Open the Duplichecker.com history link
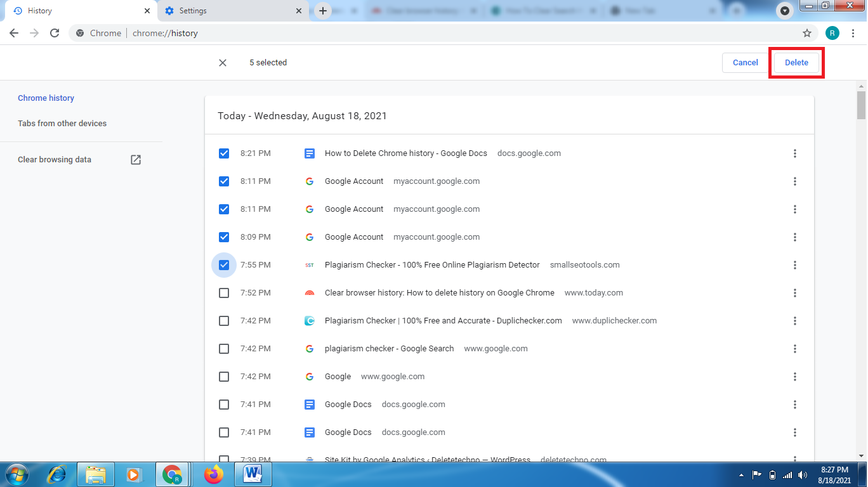 pos(444,321)
